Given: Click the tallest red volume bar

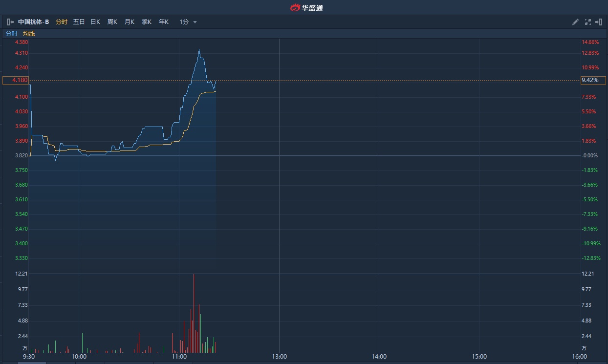Looking at the screenshot, I should click(x=194, y=313).
